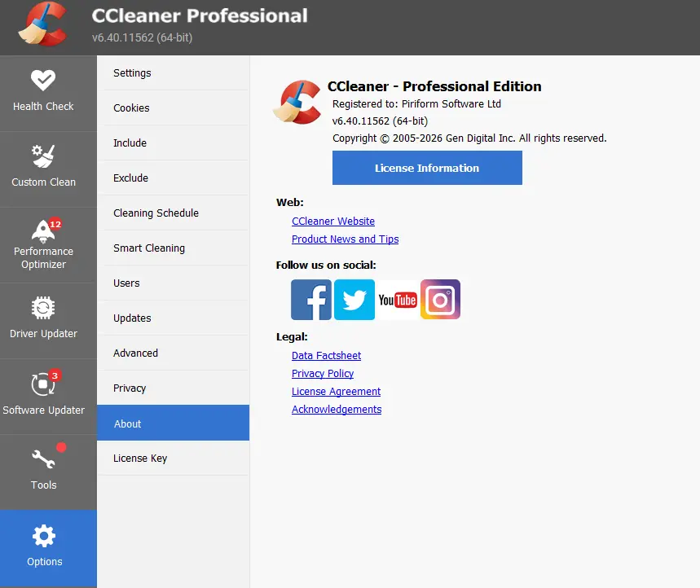Open the Acknowledgements link
The image size is (700, 588).
(337, 409)
